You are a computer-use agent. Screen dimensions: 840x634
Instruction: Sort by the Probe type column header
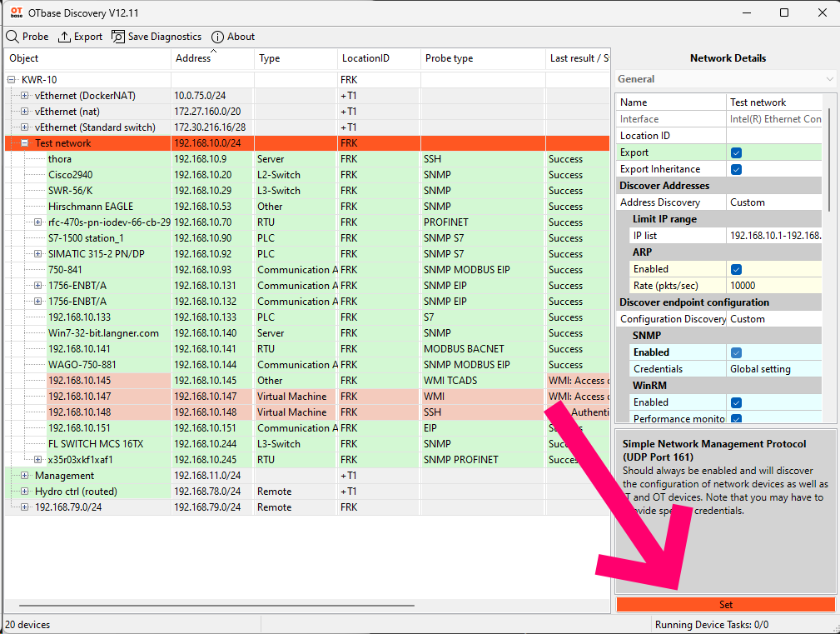(483, 58)
